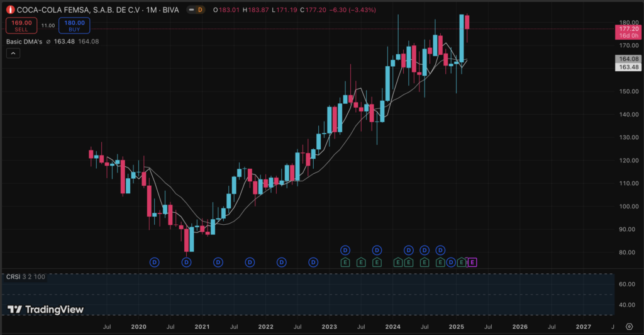Image resolution: width=644 pixels, height=335 pixels.
Task: Click the low value L171.19
Action: point(284,10)
